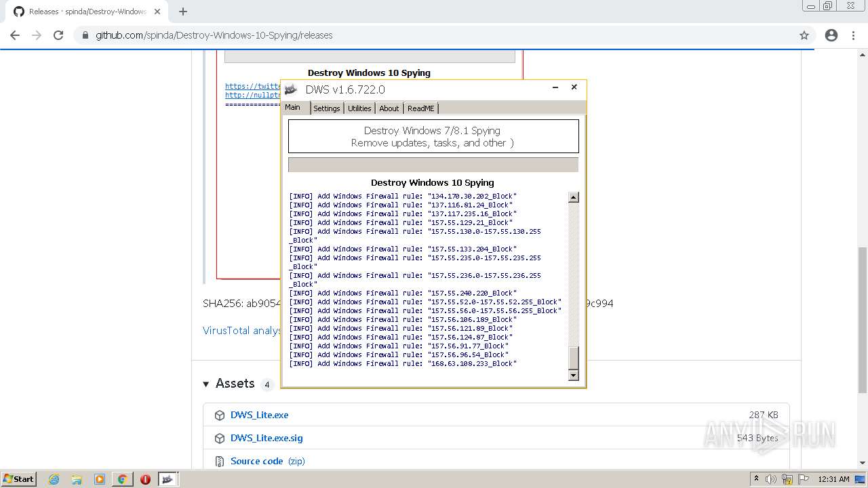Screen dimensions: 868x488
Task: Click the 12:31 AM system clock
Action: pyautogui.click(x=833, y=479)
